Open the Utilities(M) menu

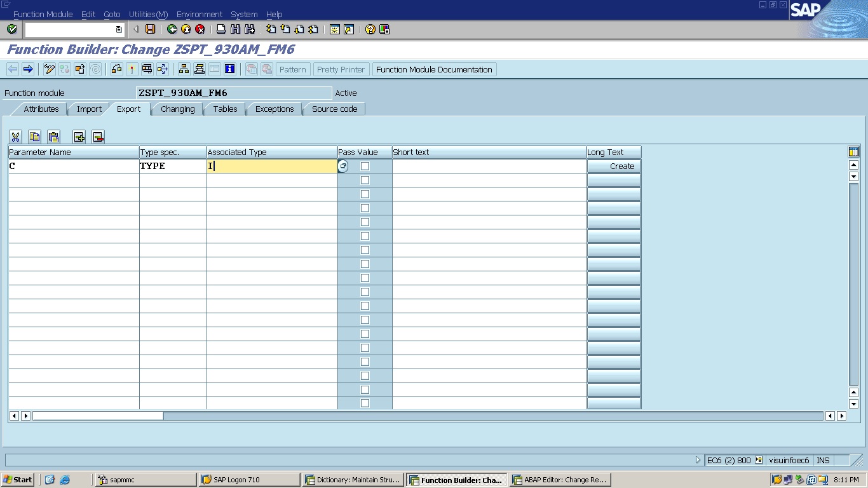pyautogui.click(x=148, y=14)
